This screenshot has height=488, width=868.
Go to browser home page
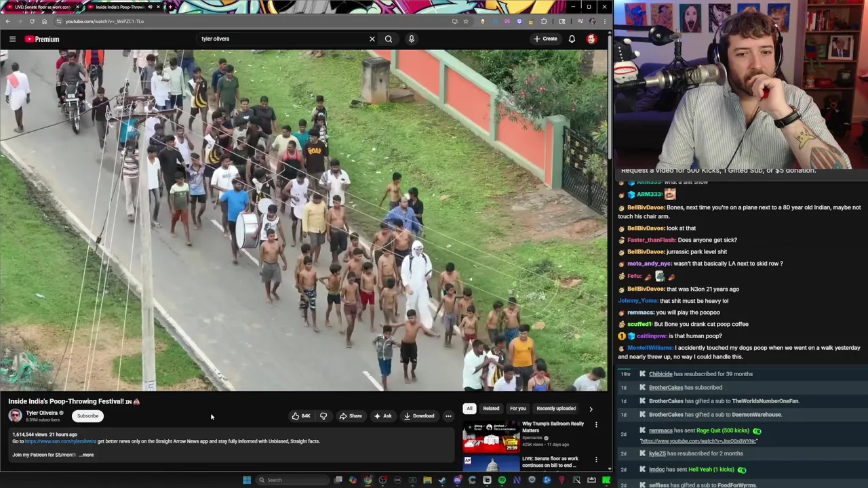tap(44, 22)
